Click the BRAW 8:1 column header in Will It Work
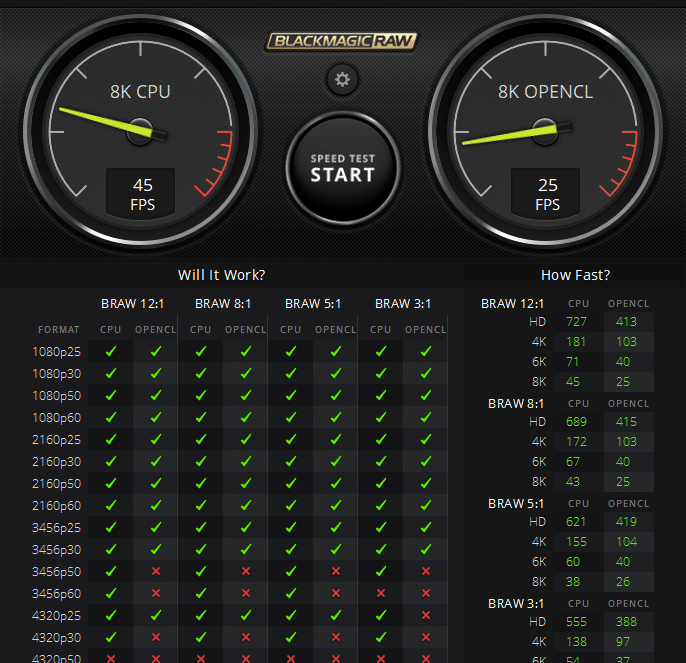The image size is (686, 663). click(x=223, y=303)
